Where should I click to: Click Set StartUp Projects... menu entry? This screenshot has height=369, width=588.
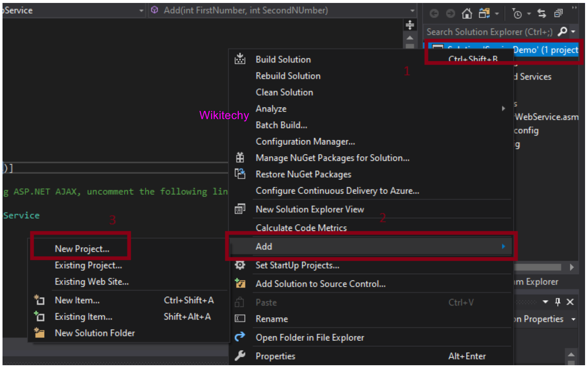point(297,265)
